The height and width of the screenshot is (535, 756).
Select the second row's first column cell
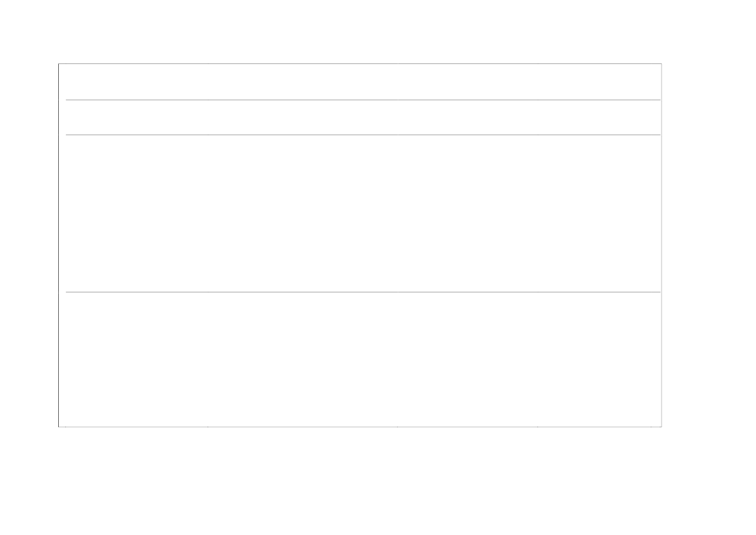(x=136, y=118)
